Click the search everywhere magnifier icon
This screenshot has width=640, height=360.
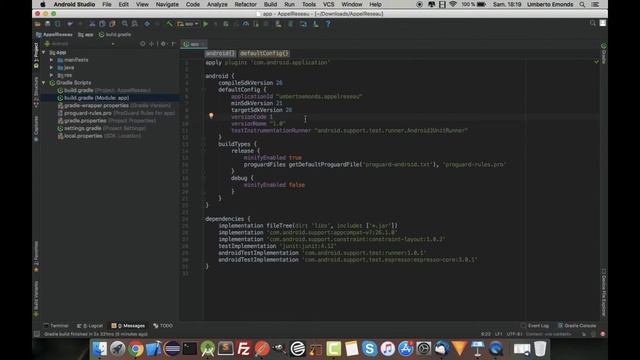point(593,23)
